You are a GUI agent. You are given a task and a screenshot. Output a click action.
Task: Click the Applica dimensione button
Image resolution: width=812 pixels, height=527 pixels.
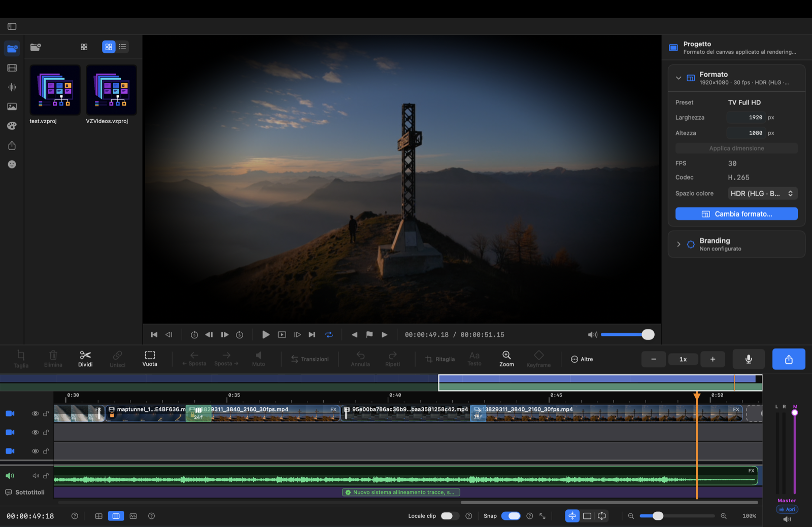click(736, 148)
